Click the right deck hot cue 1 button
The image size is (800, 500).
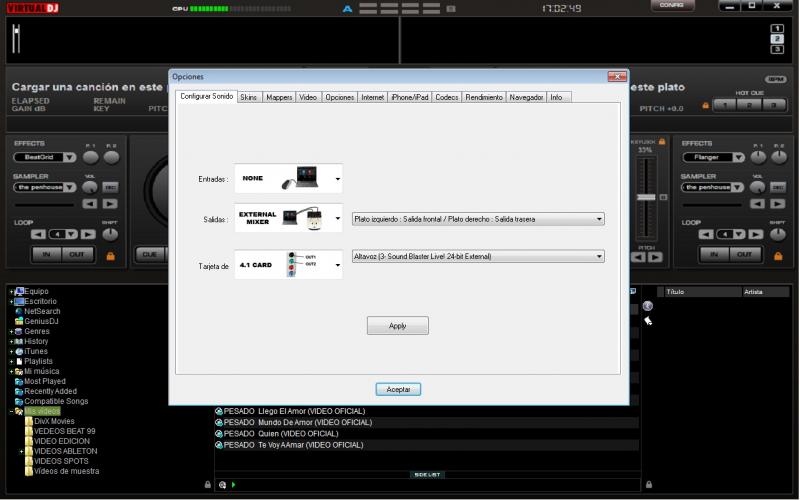pos(724,105)
